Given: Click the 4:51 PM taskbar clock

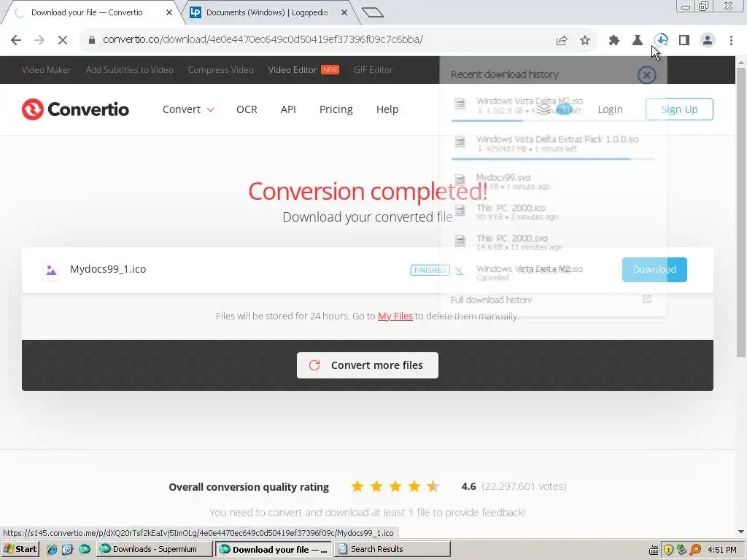Looking at the screenshot, I should click(722, 550).
